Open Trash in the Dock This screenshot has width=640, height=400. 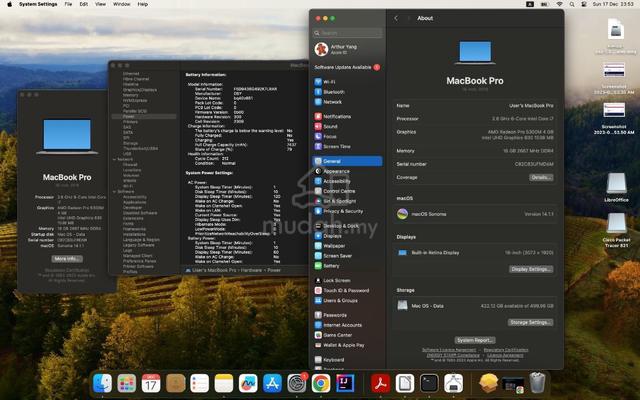coord(538,383)
